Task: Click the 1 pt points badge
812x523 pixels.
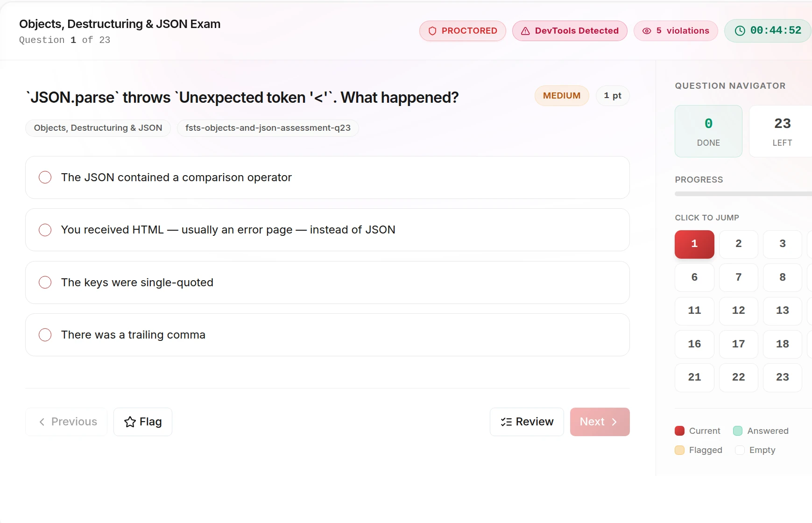Action: pyautogui.click(x=613, y=96)
